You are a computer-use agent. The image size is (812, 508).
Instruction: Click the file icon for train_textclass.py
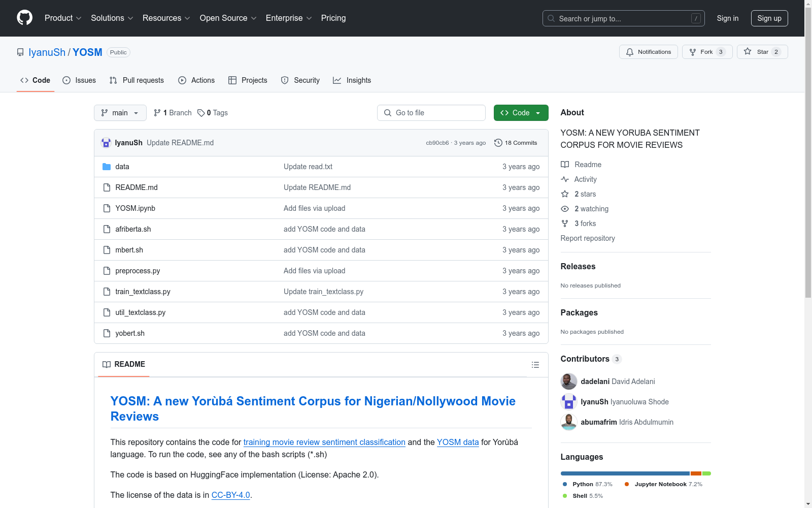(x=107, y=292)
